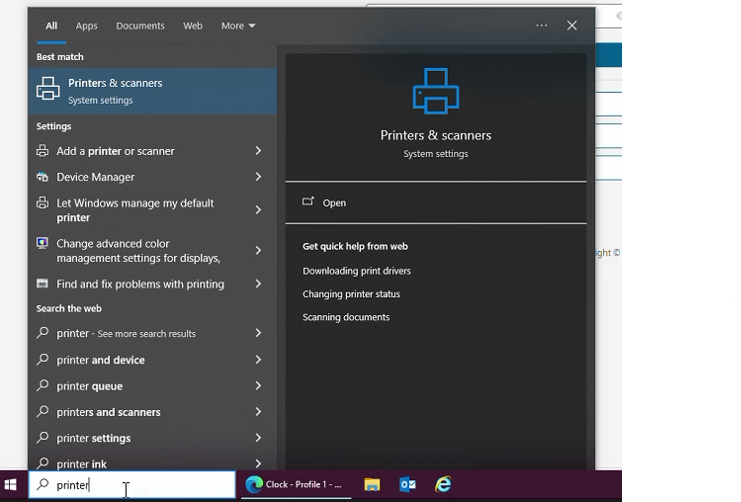Expand Device Manager result chevron
This screenshot has height=502, width=741.
click(258, 177)
